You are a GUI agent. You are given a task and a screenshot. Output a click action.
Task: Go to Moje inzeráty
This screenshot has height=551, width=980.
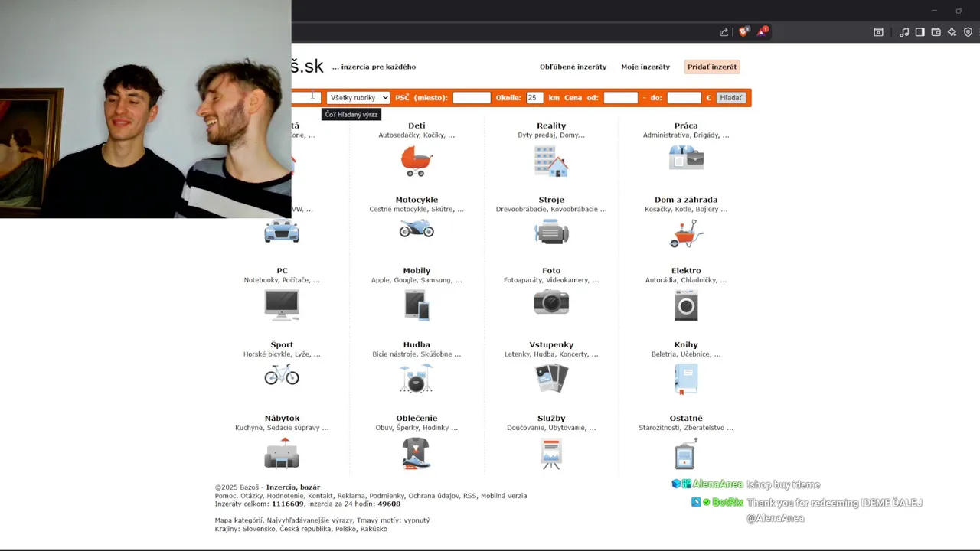tap(645, 67)
